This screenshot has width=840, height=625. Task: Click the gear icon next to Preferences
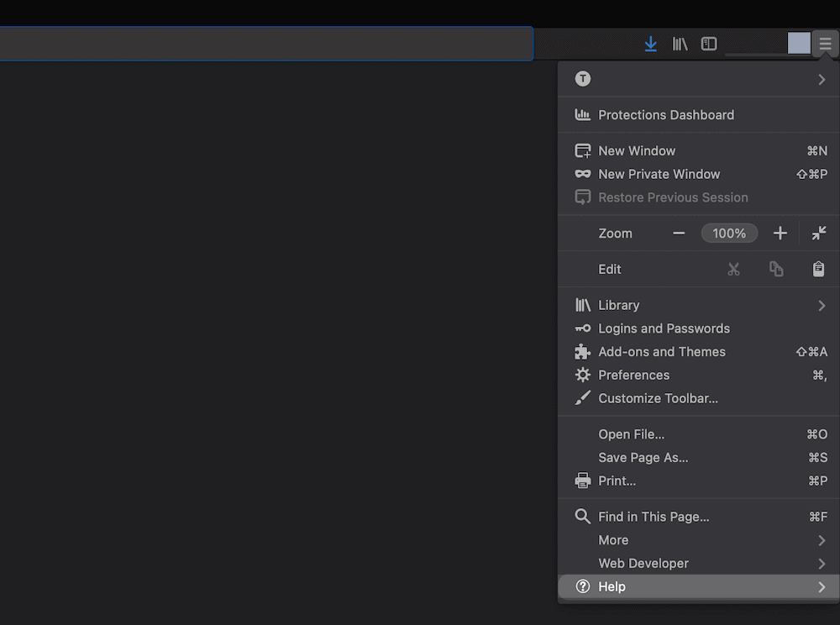point(582,376)
